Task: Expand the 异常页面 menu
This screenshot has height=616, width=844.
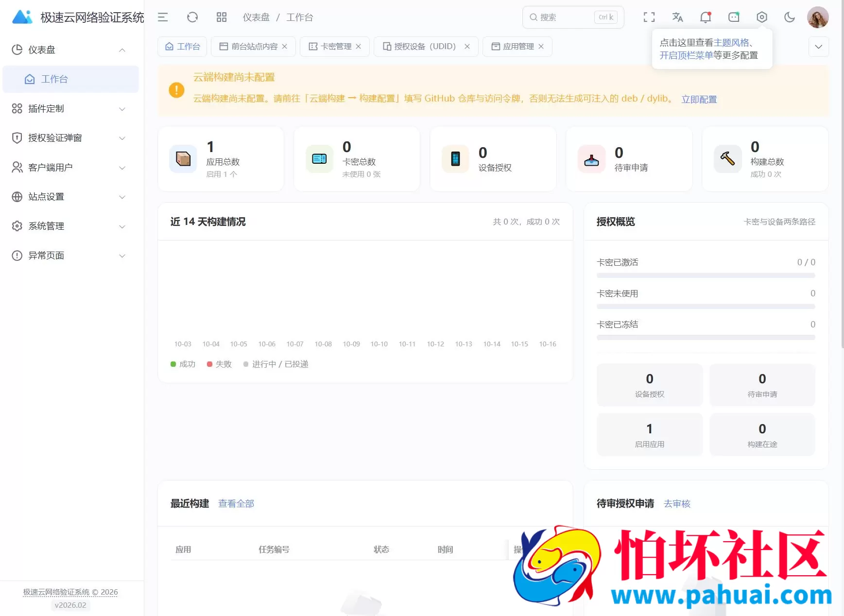Action: click(x=71, y=256)
